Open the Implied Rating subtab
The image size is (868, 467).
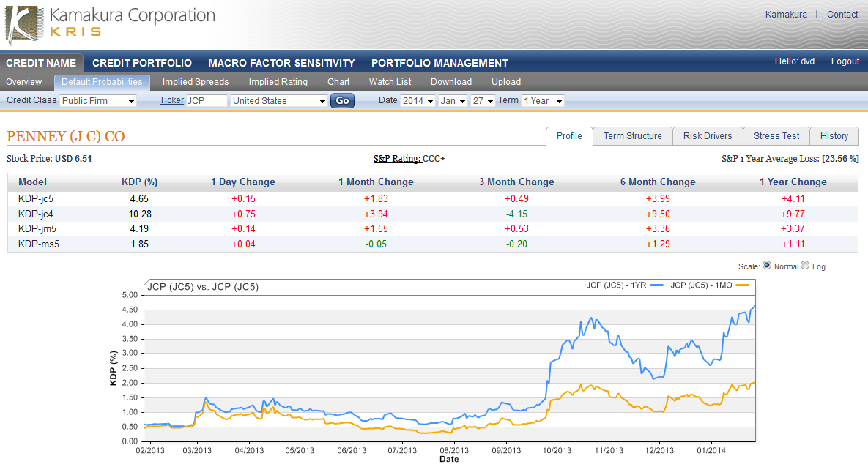278,82
